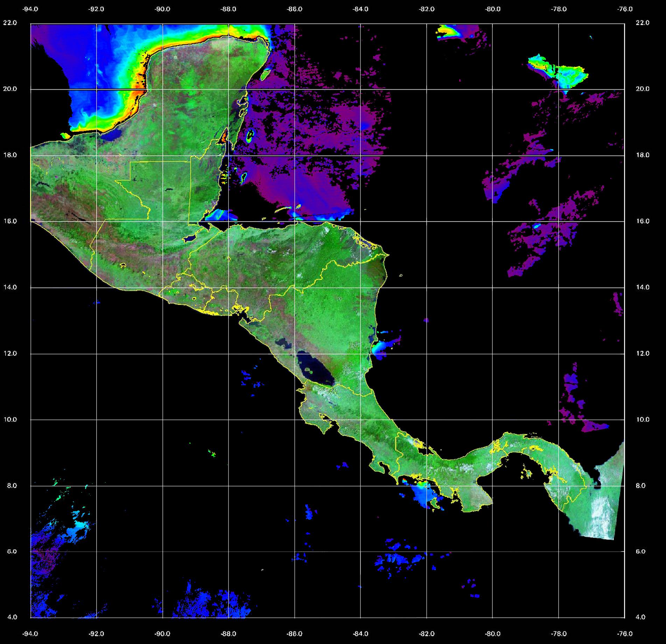This screenshot has width=666, height=644.
Task: Click grid intersection at 14.0 latitude, -86.0 longitude
Action: (x=295, y=288)
